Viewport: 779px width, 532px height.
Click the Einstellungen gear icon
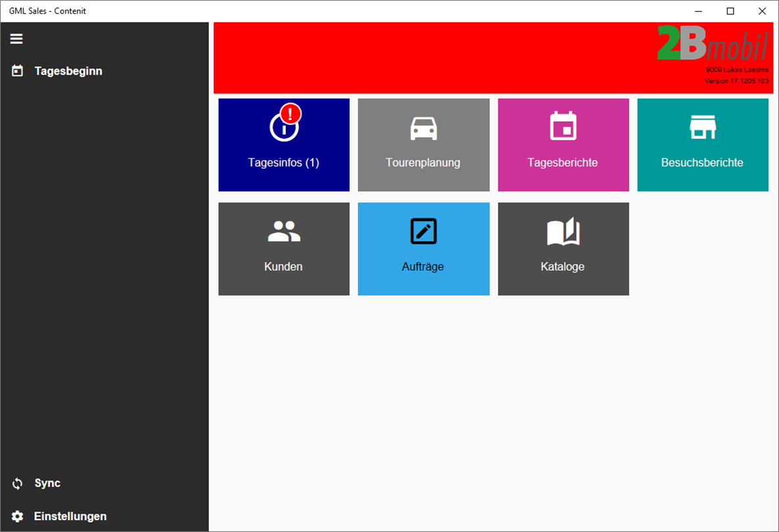(17, 517)
